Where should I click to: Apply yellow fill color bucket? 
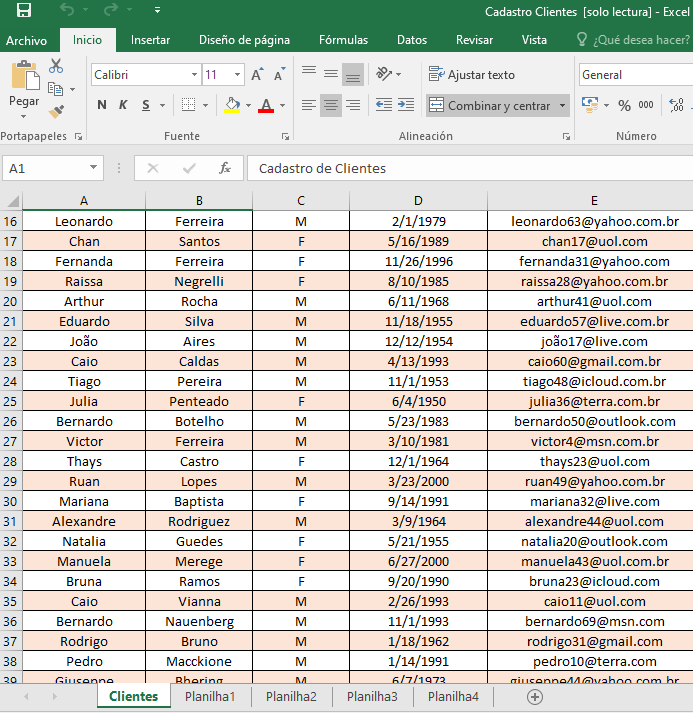232,105
